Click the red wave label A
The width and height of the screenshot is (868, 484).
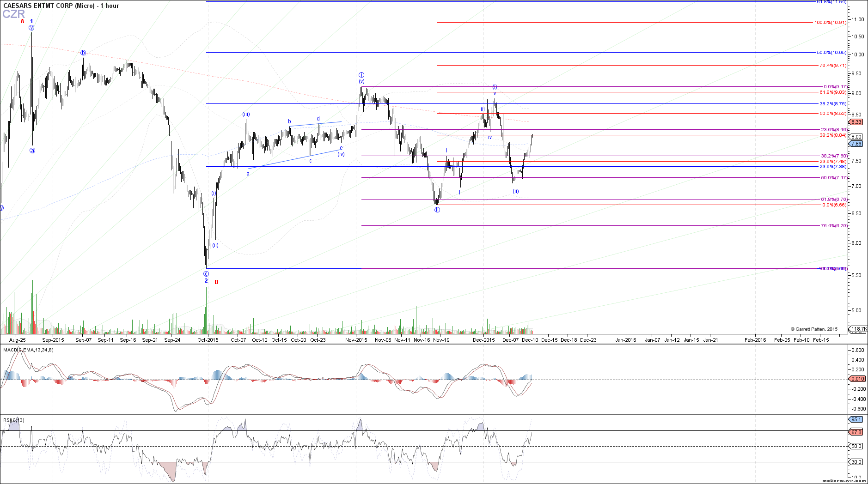click(22, 21)
